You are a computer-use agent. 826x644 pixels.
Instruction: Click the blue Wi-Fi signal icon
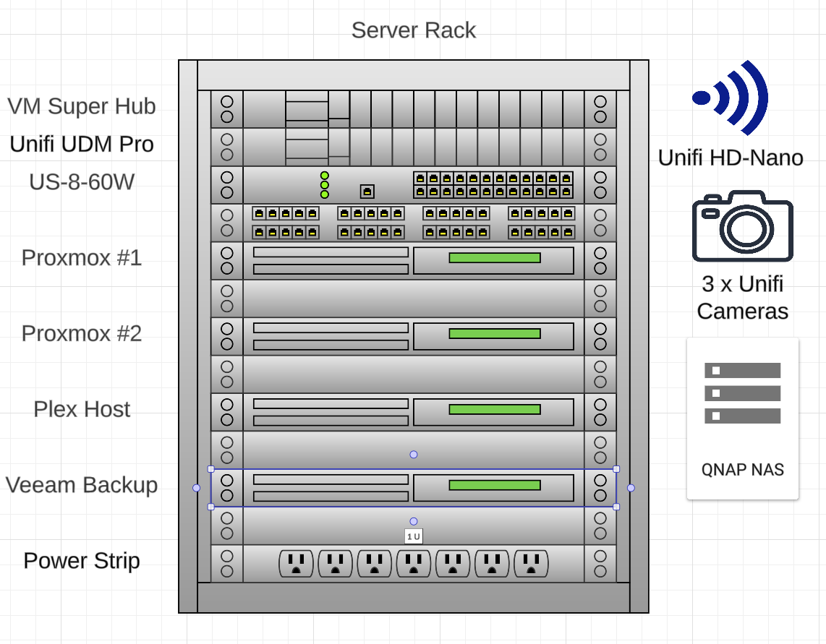(731, 98)
